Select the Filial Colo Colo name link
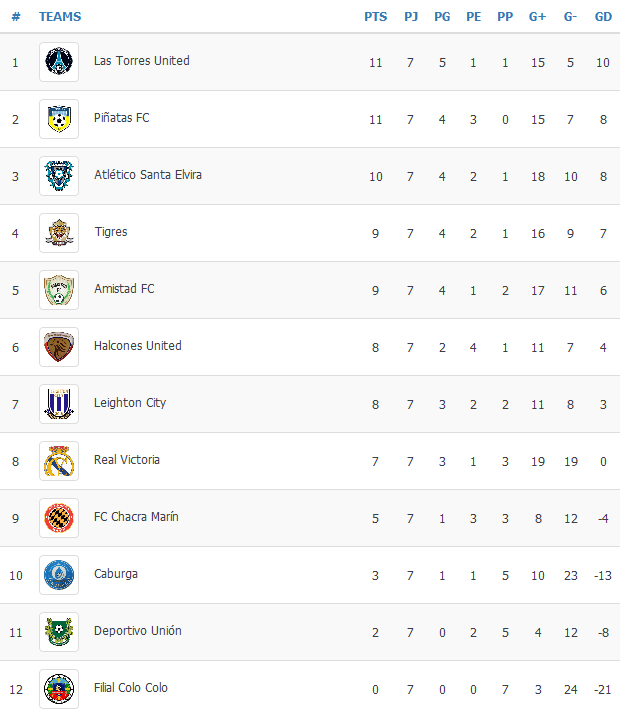 click(131, 688)
